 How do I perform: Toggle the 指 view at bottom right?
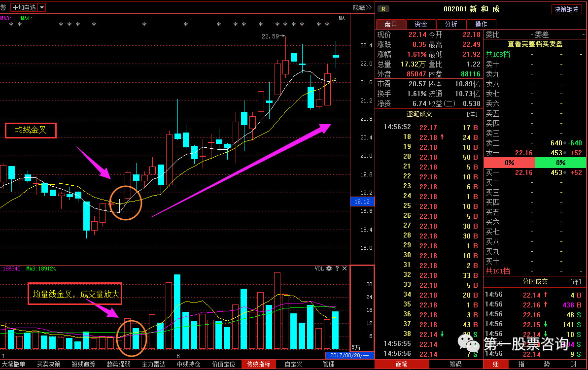pos(521,364)
